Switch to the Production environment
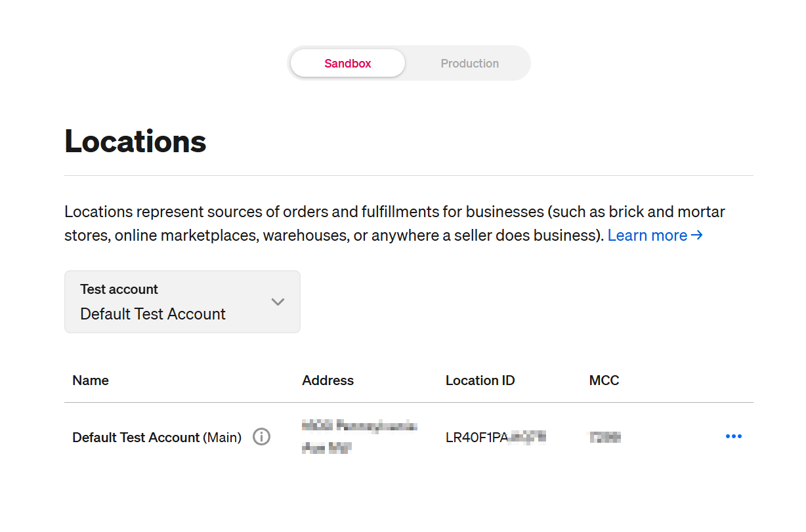The image size is (806, 532). (x=469, y=64)
